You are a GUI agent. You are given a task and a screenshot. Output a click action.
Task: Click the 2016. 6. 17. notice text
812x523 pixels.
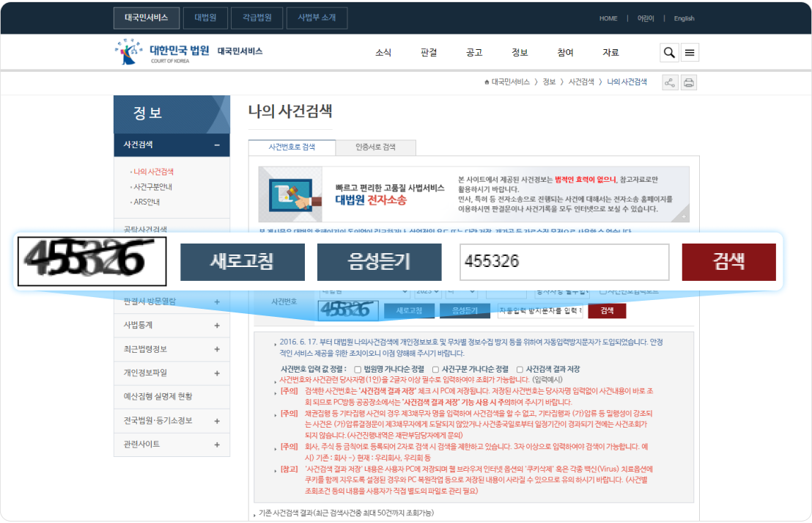[471, 347]
